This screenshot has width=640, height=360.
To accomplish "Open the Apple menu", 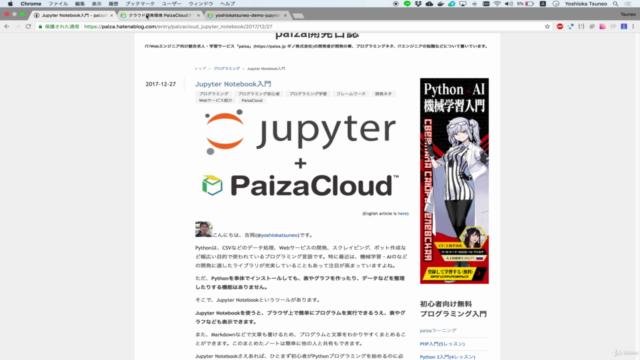I will [10, 4].
